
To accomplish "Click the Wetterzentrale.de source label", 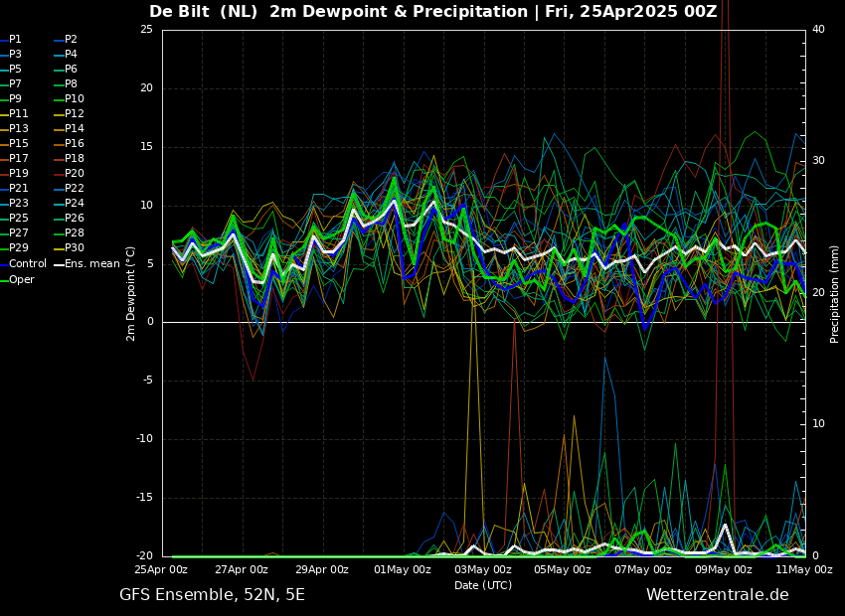I will point(718,595).
